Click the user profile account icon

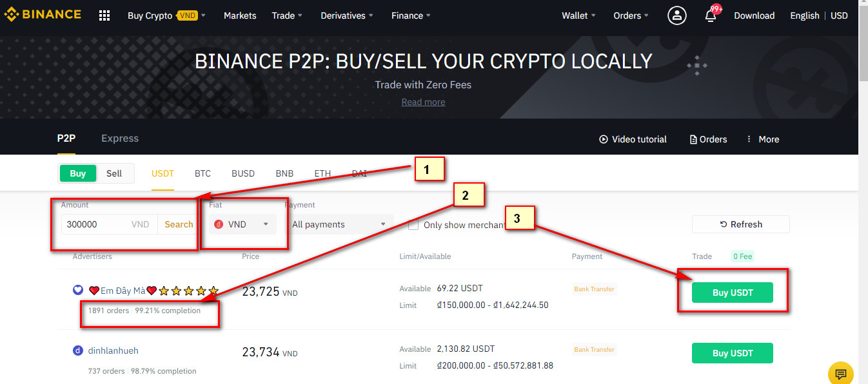(676, 15)
